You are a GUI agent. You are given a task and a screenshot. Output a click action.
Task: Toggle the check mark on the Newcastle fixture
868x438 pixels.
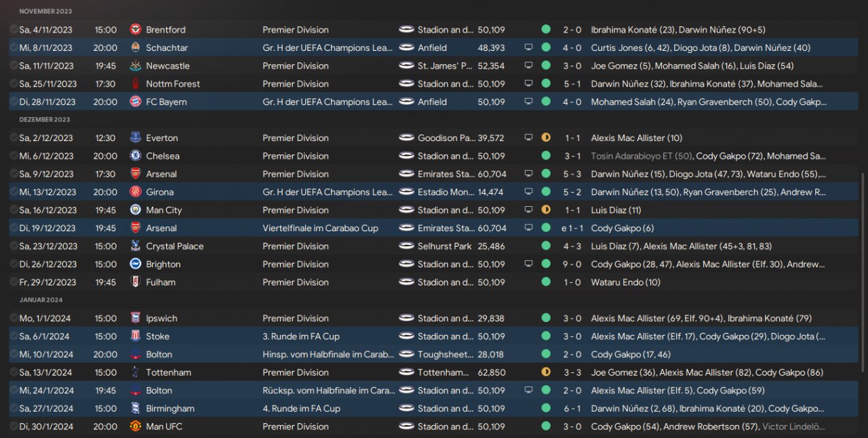14,66
